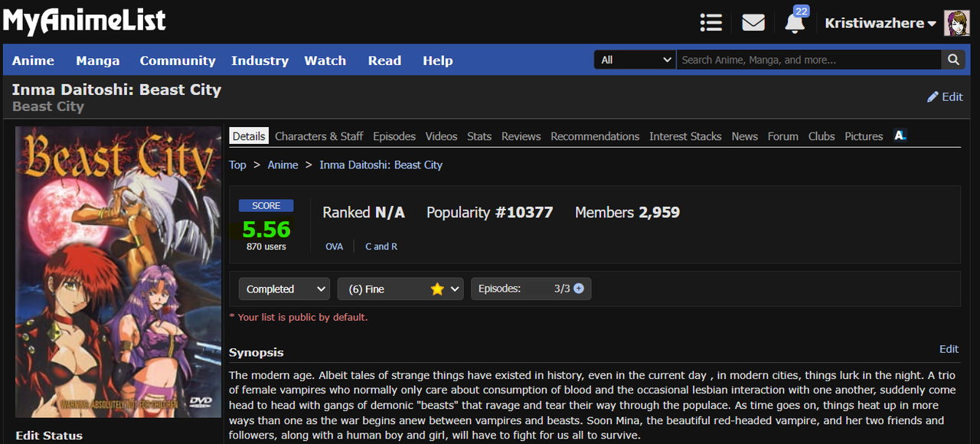Click the OVA type link

tap(335, 246)
